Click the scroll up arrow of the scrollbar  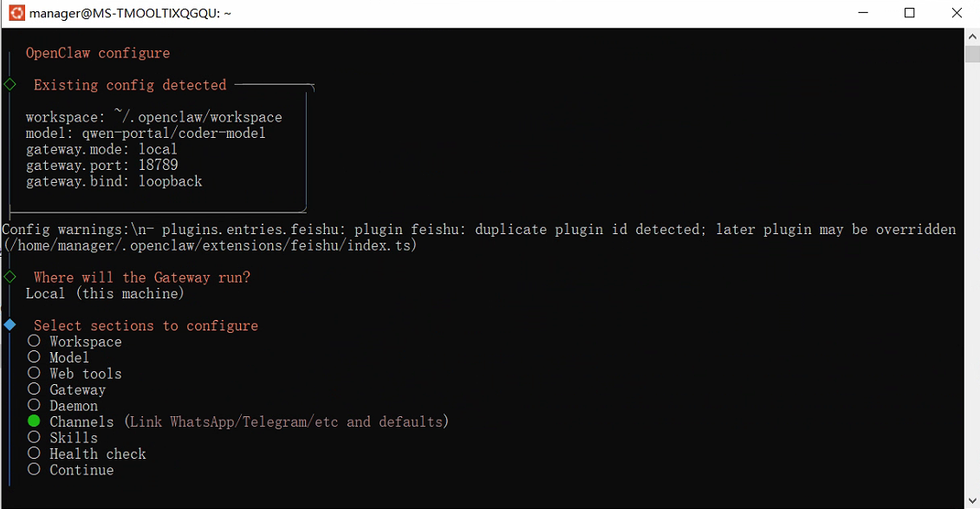(x=972, y=36)
